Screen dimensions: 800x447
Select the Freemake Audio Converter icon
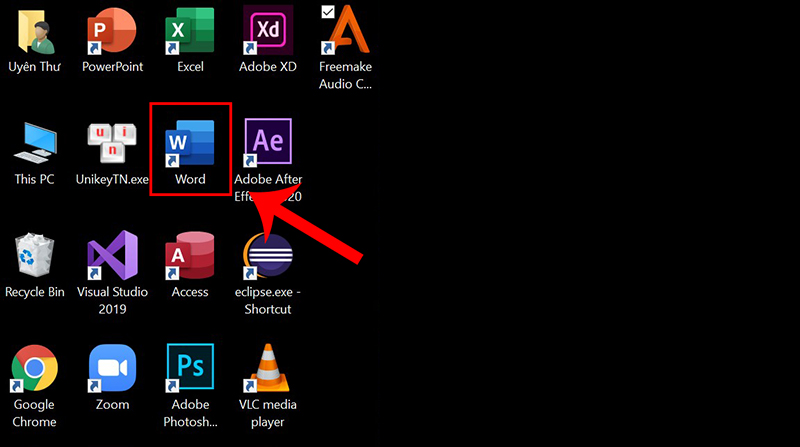(346, 30)
